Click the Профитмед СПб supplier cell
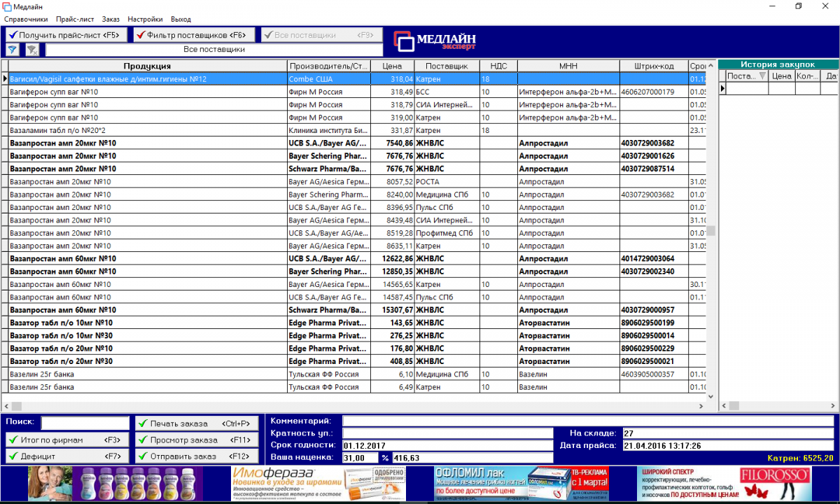This screenshot has height=504, width=840. coord(447,233)
